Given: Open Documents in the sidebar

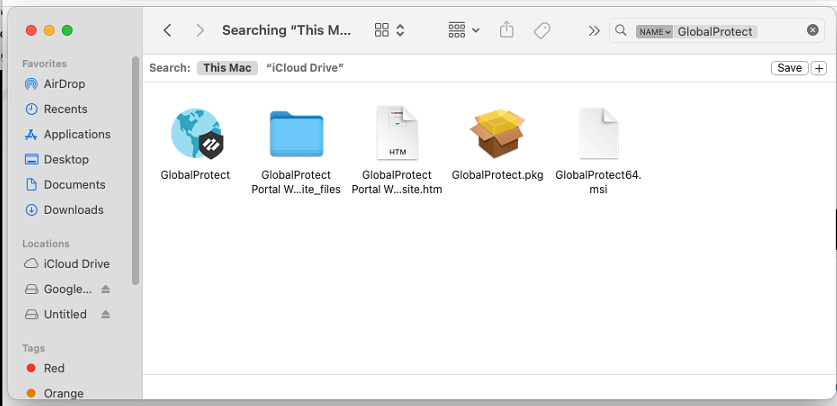Looking at the screenshot, I should click(x=74, y=185).
